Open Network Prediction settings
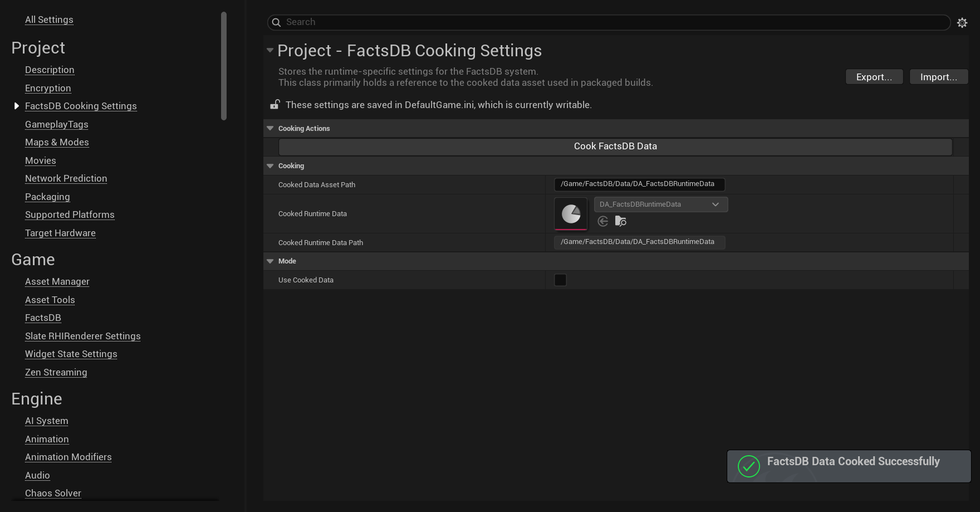 66,178
